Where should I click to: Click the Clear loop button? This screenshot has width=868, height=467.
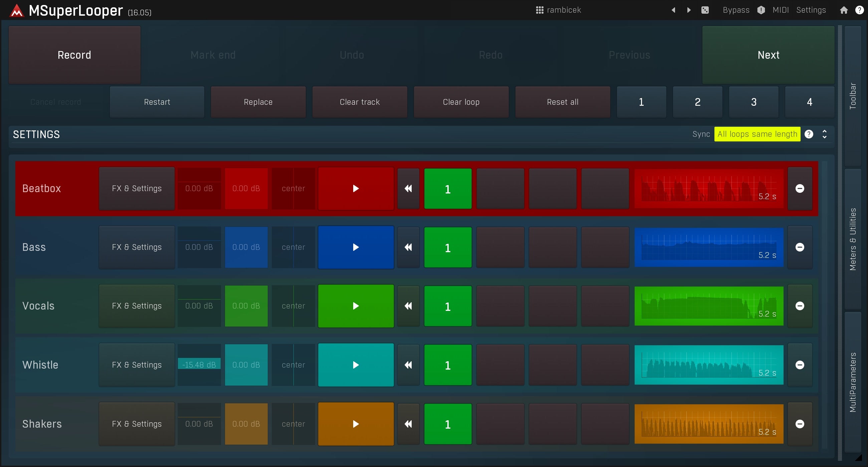click(461, 102)
